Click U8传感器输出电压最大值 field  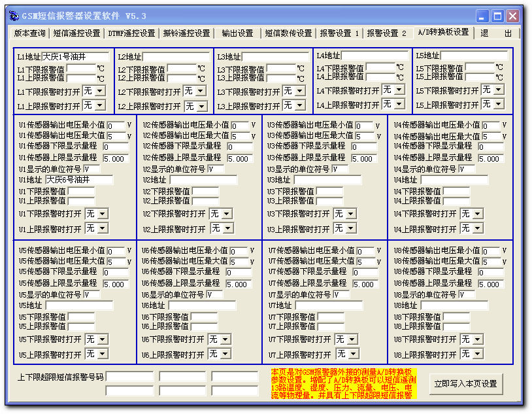pyautogui.click(x=491, y=262)
